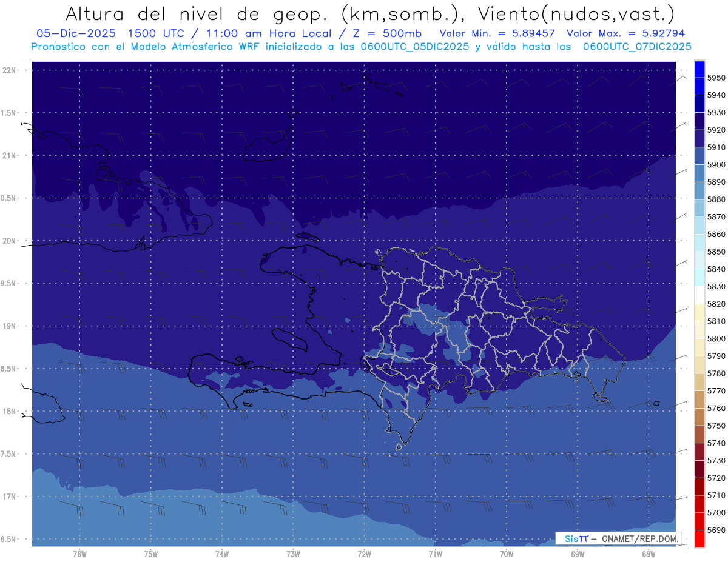Click the bright red swatch at colorbar bottom
This screenshot has height=562, width=728.
(x=699, y=538)
